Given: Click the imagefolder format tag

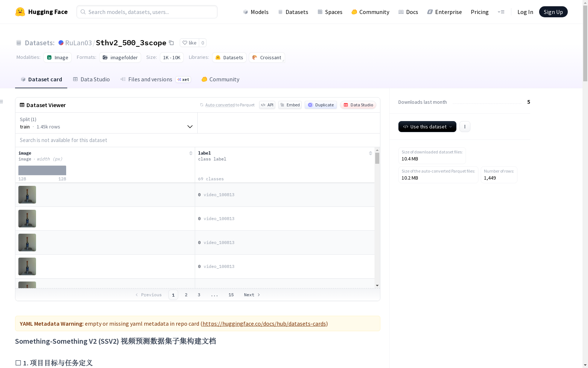Looking at the screenshot, I should pos(120,57).
